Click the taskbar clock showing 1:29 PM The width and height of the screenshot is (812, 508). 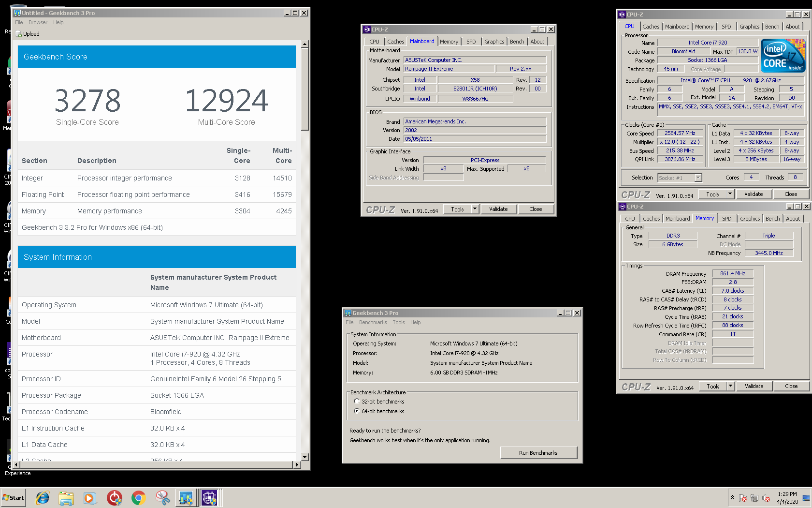[787, 498]
